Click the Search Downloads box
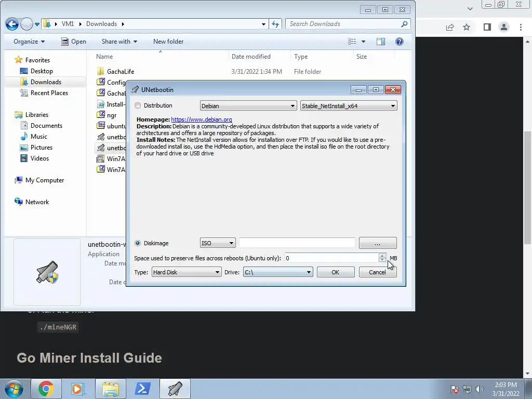Screen dimensions: 532x399 tap(343, 24)
